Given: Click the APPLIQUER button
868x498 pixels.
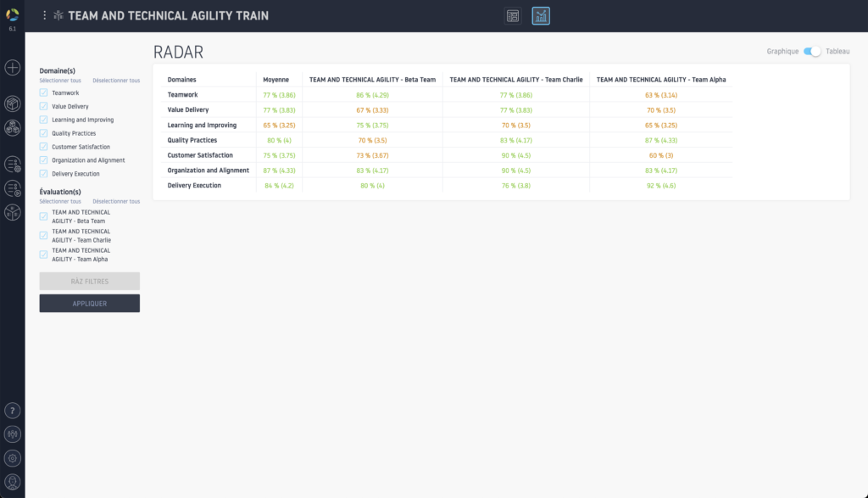Looking at the screenshot, I should tap(89, 303).
